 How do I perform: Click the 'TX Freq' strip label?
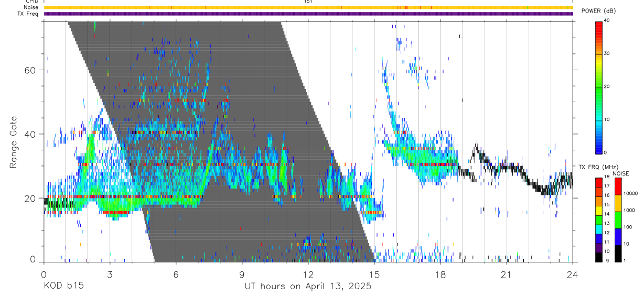tap(29, 13)
